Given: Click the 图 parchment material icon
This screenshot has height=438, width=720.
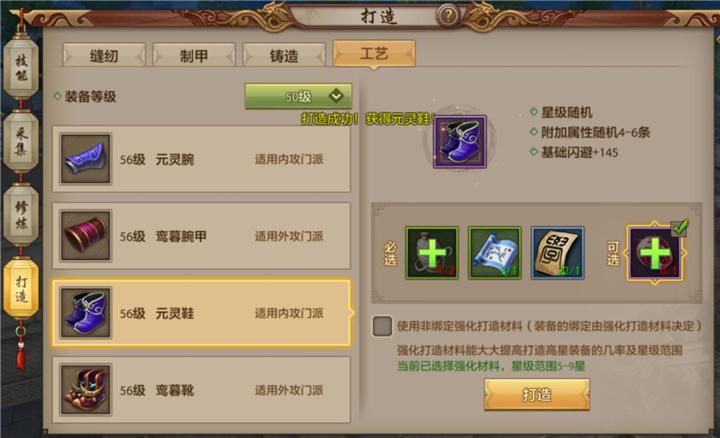Looking at the screenshot, I should 557,253.
